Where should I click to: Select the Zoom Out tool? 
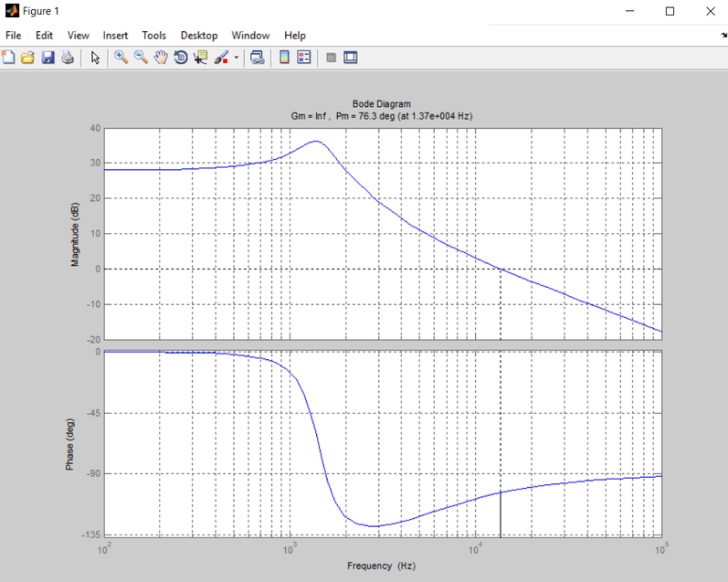tap(141, 58)
